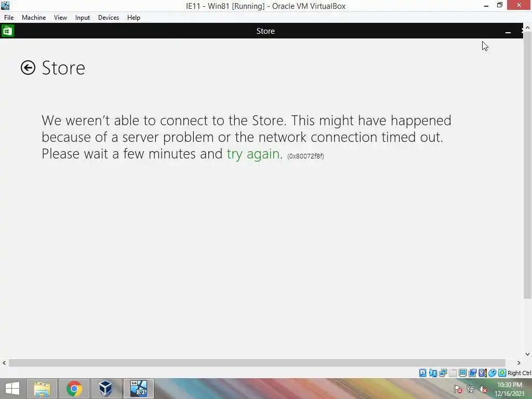The height and width of the screenshot is (399, 532).
Task: Click the VirtualBox network adapter indicator
Action: [x=443, y=373]
